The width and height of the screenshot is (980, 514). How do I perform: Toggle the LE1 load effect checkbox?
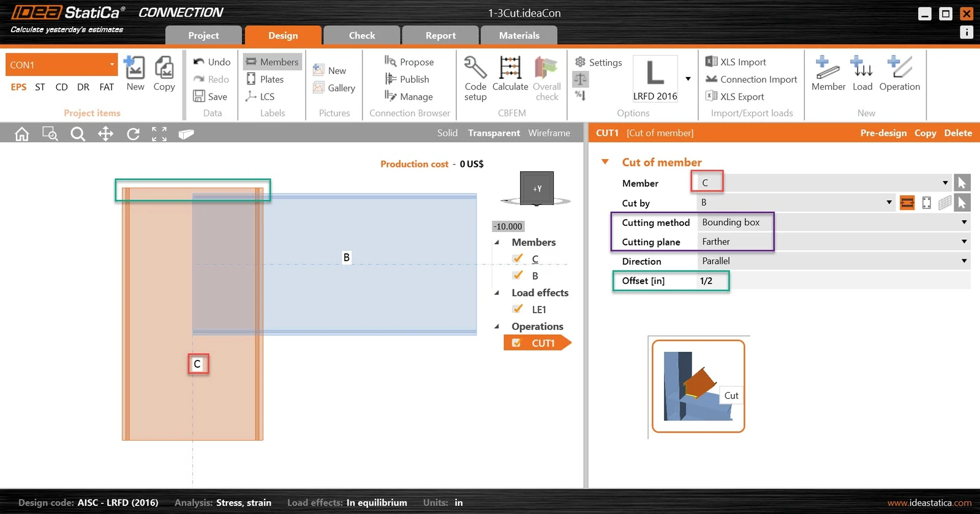tap(518, 309)
